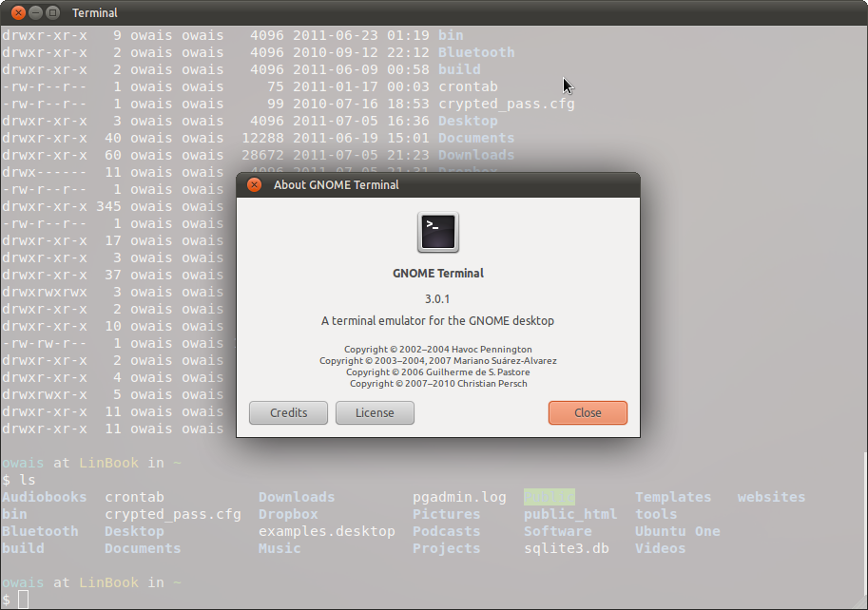Click the GNOME Terminal app icon
This screenshot has height=610, width=868.
[438, 232]
